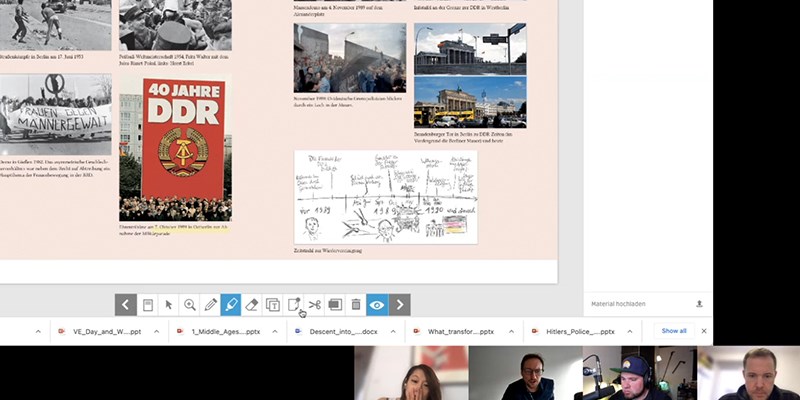Open the 40 Jahre DDR poster image

[x=183, y=140]
